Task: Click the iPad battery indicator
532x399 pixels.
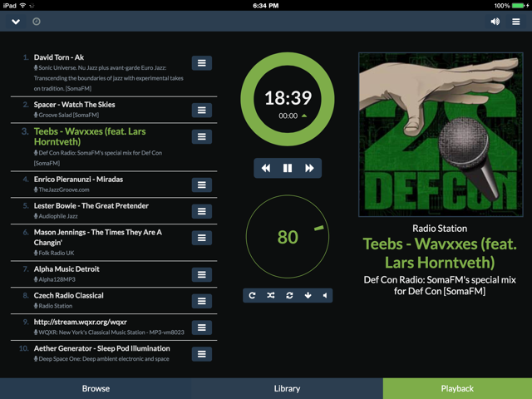Action: click(520, 6)
